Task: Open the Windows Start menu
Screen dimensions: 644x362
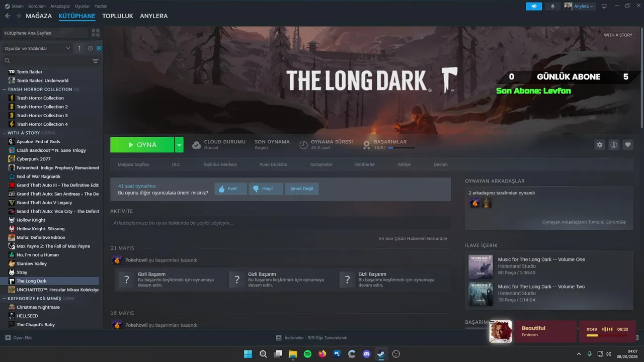Action: click(x=248, y=354)
